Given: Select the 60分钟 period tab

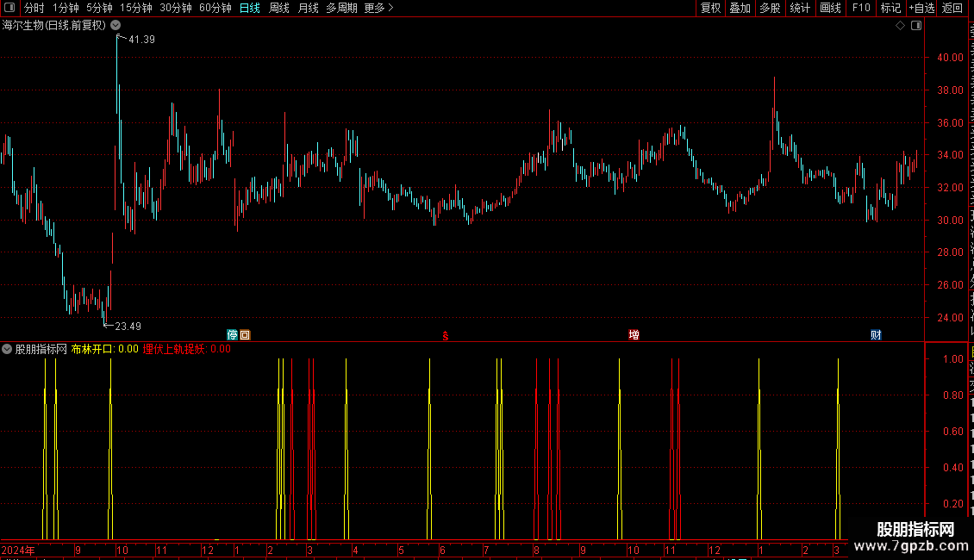Looking at the screenshot, I should [x=215, y=8].
